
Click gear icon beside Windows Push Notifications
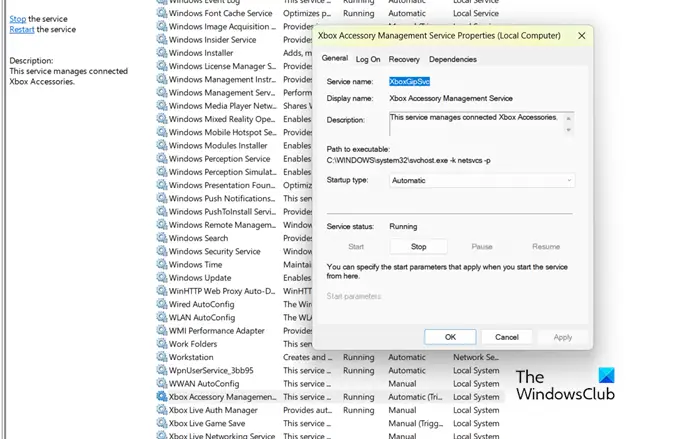[161, 198]
